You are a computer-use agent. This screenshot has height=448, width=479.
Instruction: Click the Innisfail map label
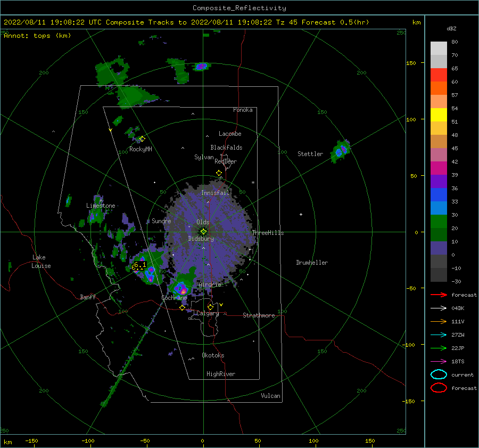click(x=215, y=193)
